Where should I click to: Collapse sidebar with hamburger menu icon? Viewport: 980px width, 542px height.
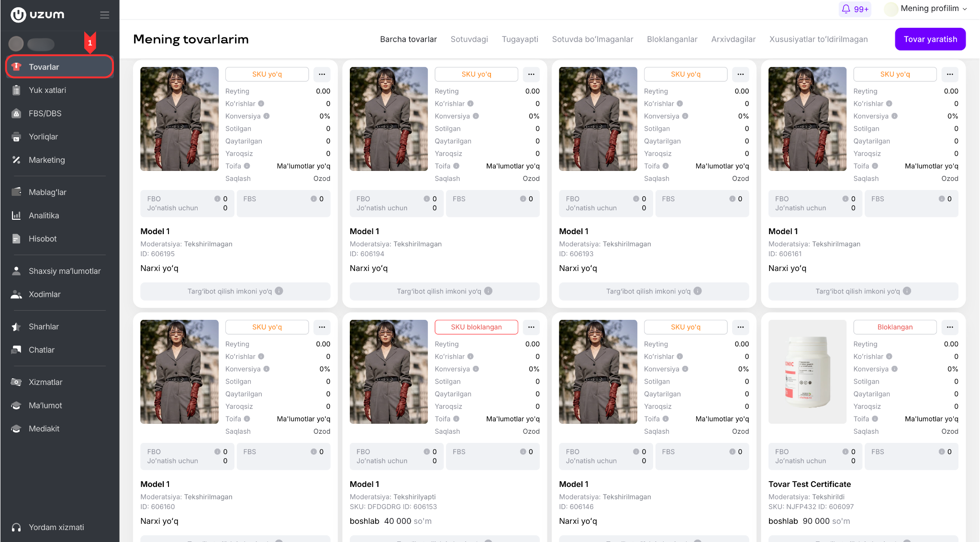click(x=104, y=15)
